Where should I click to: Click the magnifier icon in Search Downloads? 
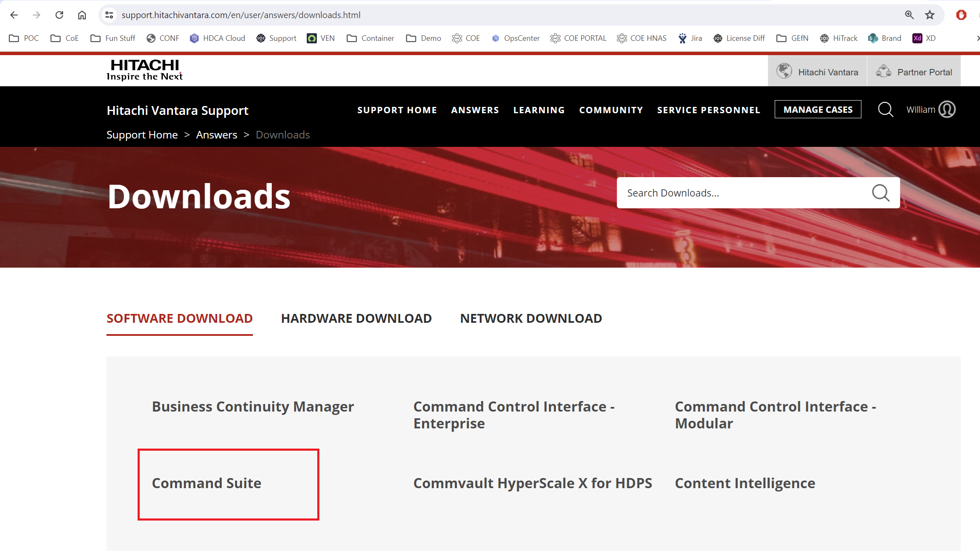pos(880,193)
